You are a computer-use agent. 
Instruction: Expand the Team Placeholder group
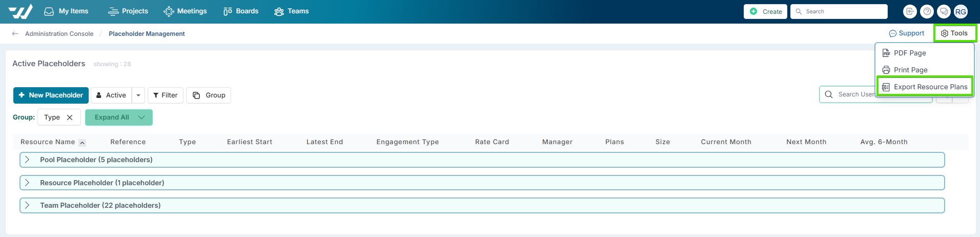pos(28,206)
